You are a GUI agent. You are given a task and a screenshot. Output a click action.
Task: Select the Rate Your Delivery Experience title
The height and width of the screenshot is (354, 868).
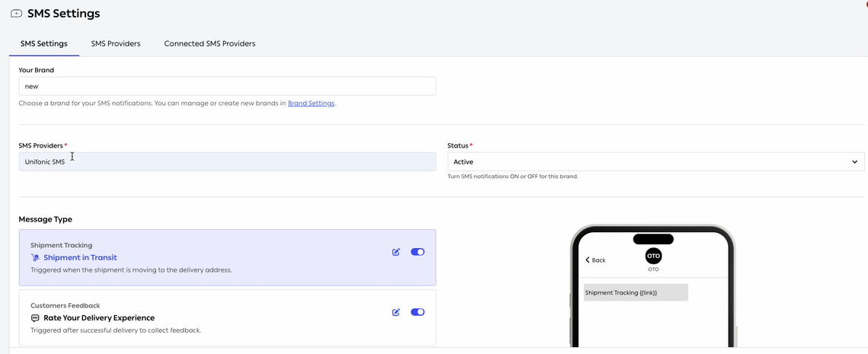click(99, 318)
